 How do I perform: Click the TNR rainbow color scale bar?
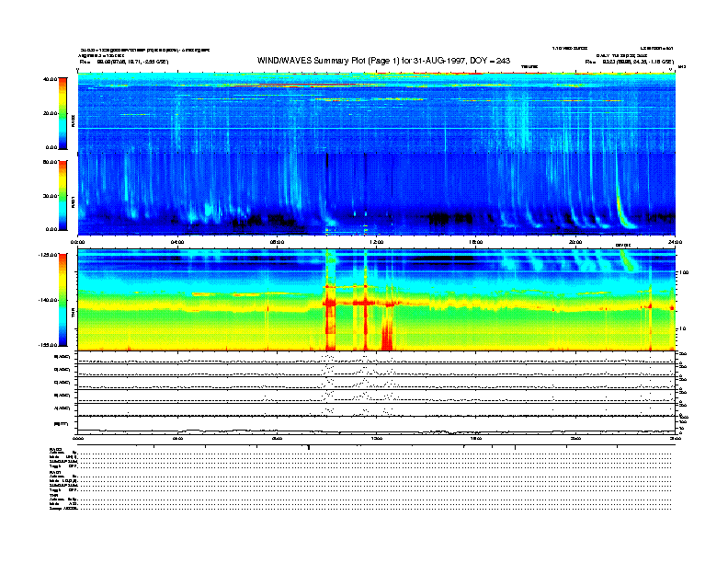click(x=63, y=300)
